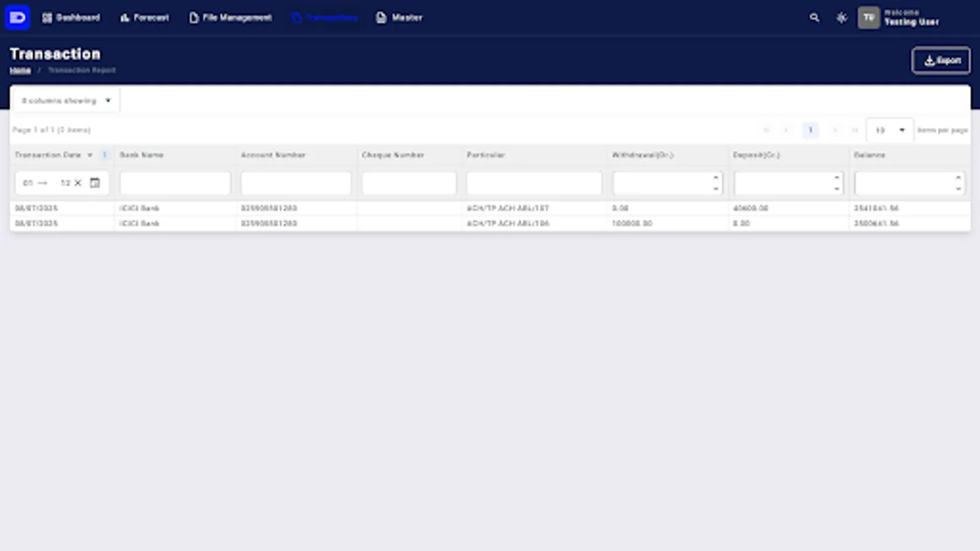This screenshot has width=980, height=551.
Task: Click the blue D app logo
Action: pyautogui.click(x=17, y=17)
